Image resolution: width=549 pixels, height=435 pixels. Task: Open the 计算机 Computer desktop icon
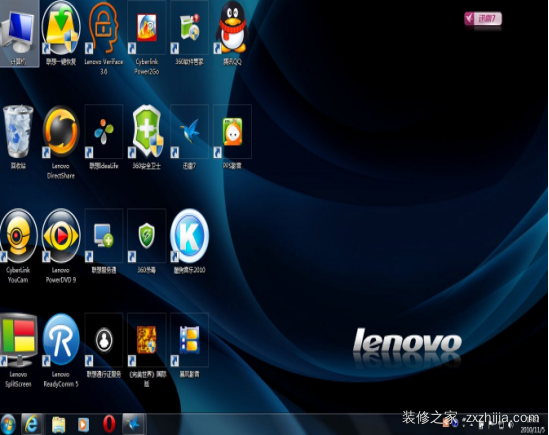18,34
